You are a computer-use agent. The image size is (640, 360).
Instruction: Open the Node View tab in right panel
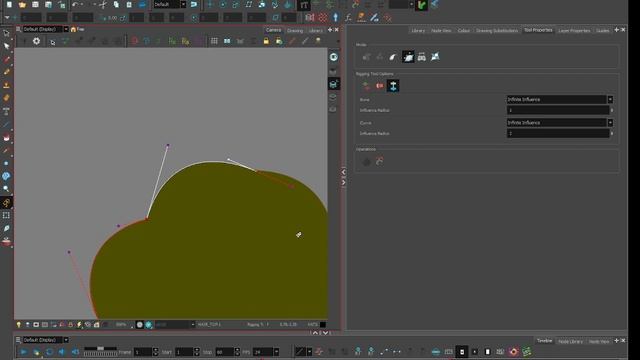pyautogui.click(x=441, y=30)
